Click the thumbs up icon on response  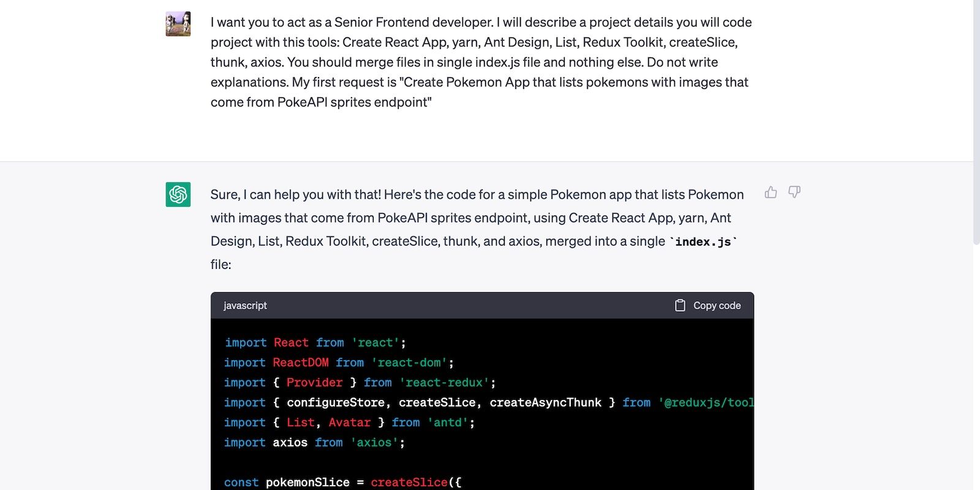tap(771, 192)
